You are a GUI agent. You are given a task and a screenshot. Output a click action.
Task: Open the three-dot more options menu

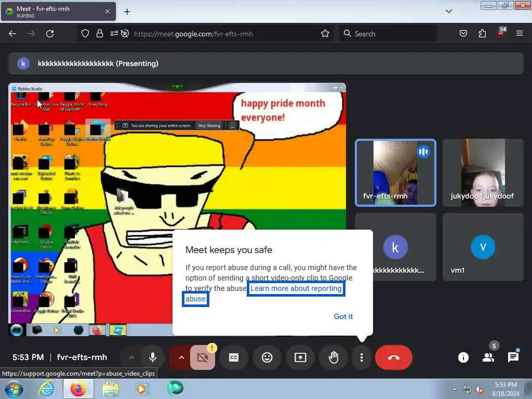[362, 357]
